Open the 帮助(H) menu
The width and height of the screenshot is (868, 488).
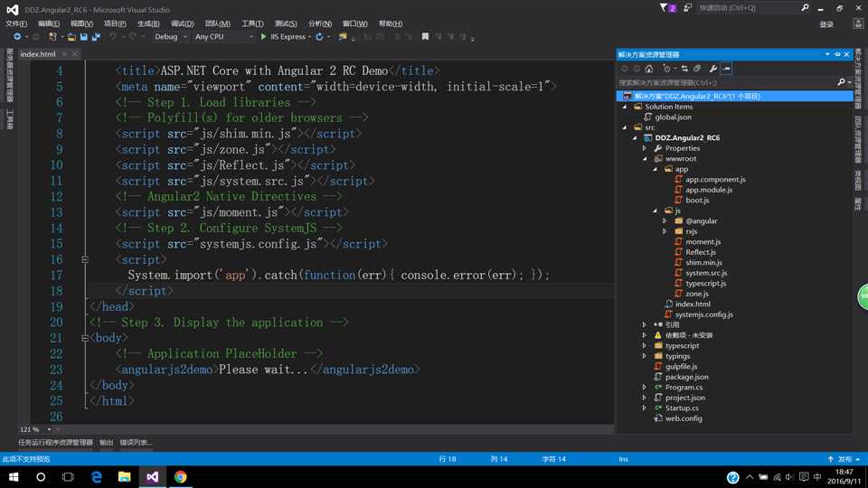point(391,23)
